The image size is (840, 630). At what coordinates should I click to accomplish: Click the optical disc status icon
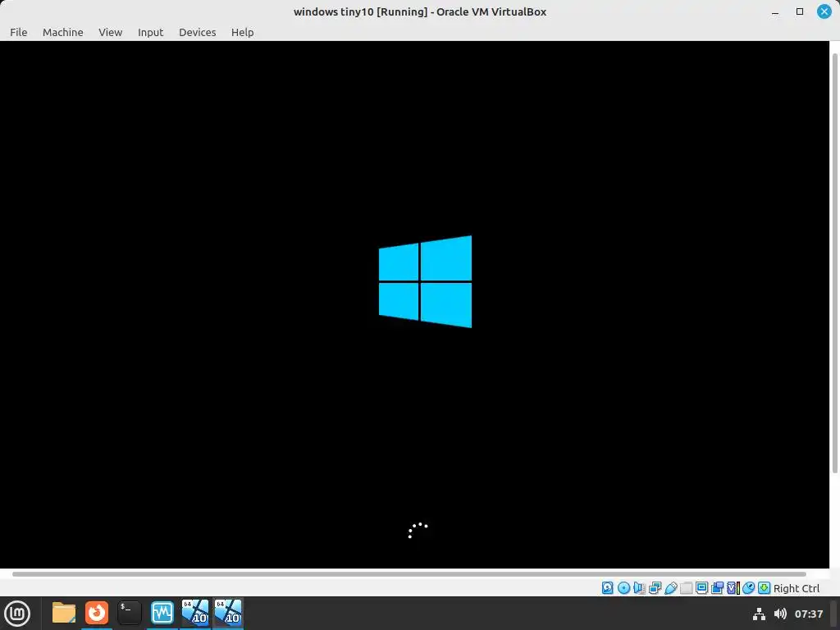623,587
